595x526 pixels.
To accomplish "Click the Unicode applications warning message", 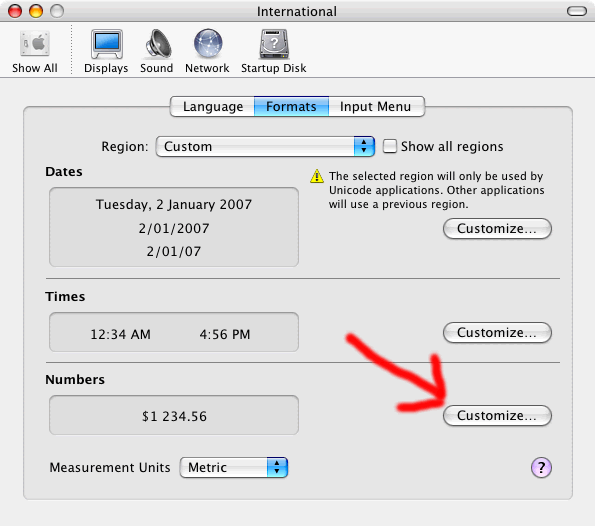I will 436,190.
